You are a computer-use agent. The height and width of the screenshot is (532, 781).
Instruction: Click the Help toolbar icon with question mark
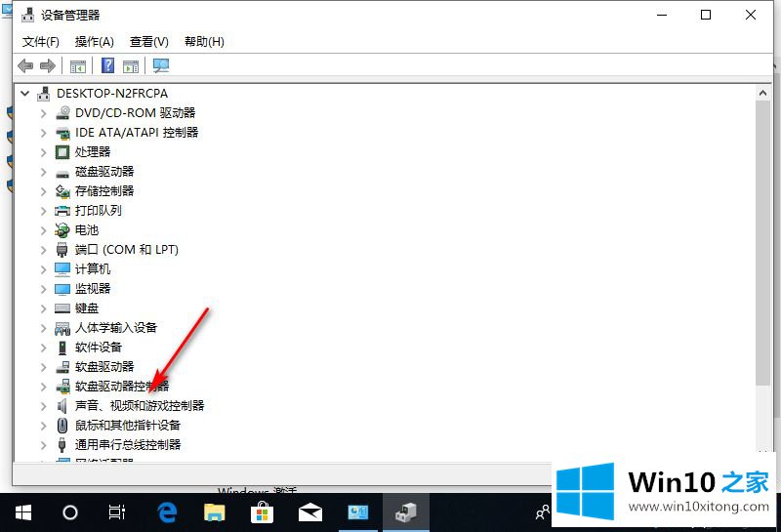pos(108,65)
